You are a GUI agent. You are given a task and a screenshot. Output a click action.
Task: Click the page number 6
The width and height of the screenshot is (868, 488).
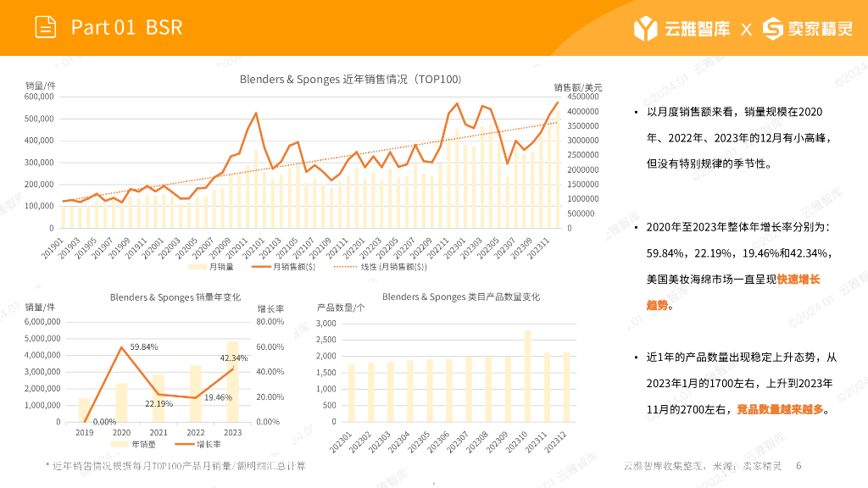(798, 466)
